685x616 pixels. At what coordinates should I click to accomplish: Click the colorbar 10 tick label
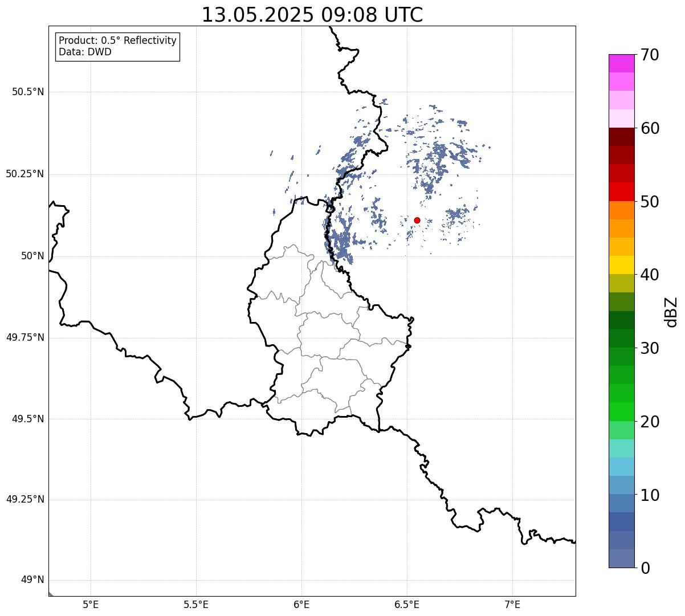pyautogui.click(x=650, y=495)
